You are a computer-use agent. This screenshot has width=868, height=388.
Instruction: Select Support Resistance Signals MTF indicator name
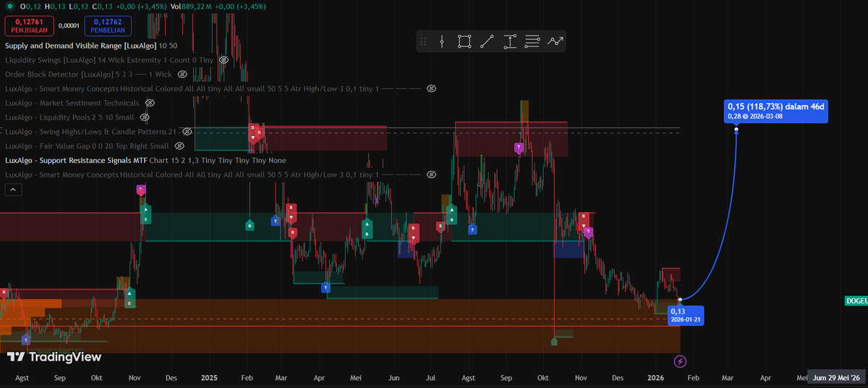click(x=75, y=161)
